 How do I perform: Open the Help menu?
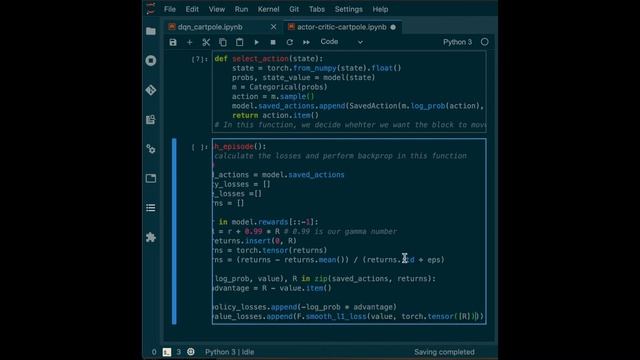[380, 9]
